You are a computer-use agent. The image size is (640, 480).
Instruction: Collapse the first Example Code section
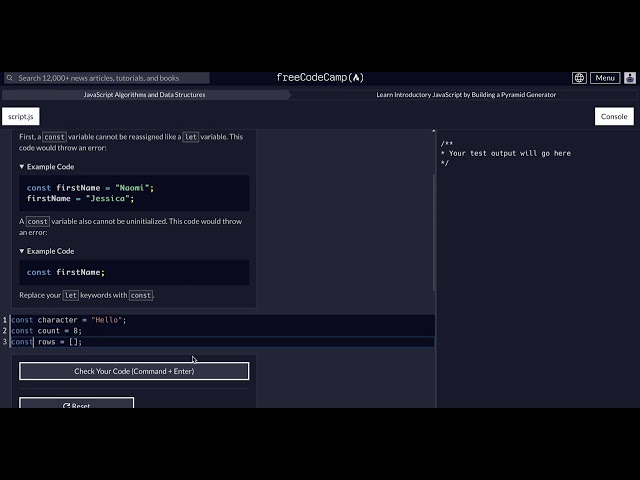pyautogui.click(x=47, y=167)
